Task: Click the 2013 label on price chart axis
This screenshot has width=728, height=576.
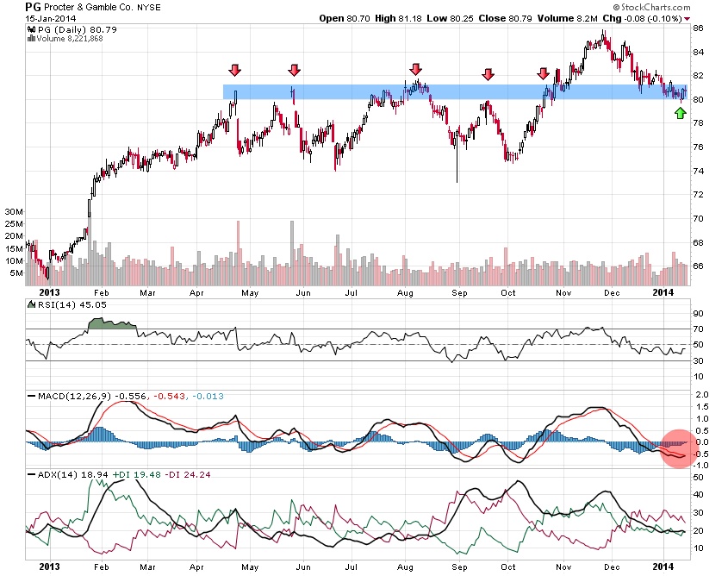Action: [x=49, y=292]
